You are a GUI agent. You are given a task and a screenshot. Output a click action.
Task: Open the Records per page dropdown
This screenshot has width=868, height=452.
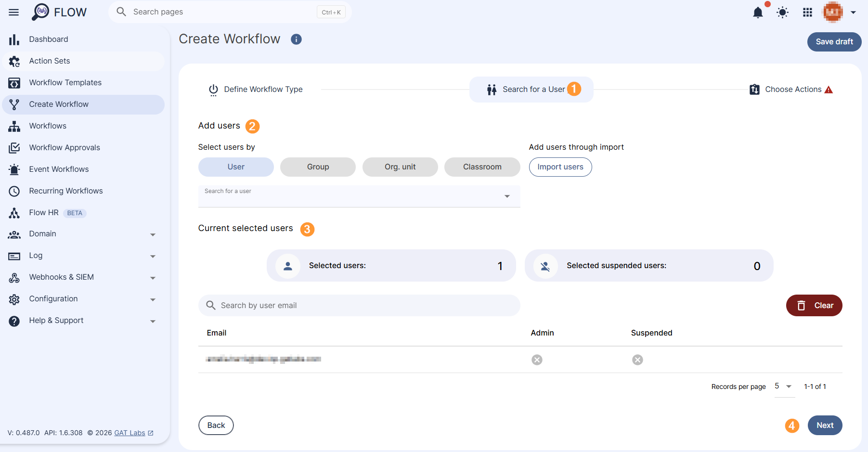(784, 387)
